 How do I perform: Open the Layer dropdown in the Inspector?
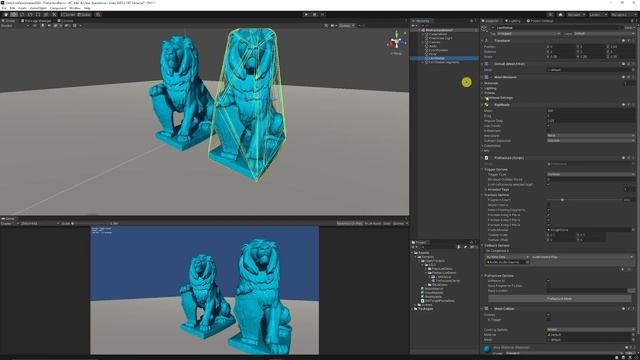(603, 34)
